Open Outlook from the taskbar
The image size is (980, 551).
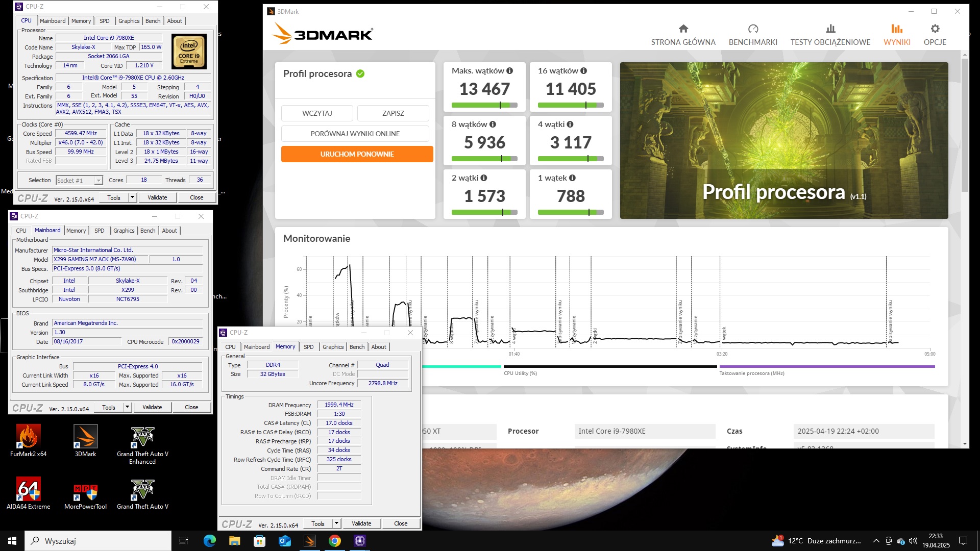(x=285, y=541)
